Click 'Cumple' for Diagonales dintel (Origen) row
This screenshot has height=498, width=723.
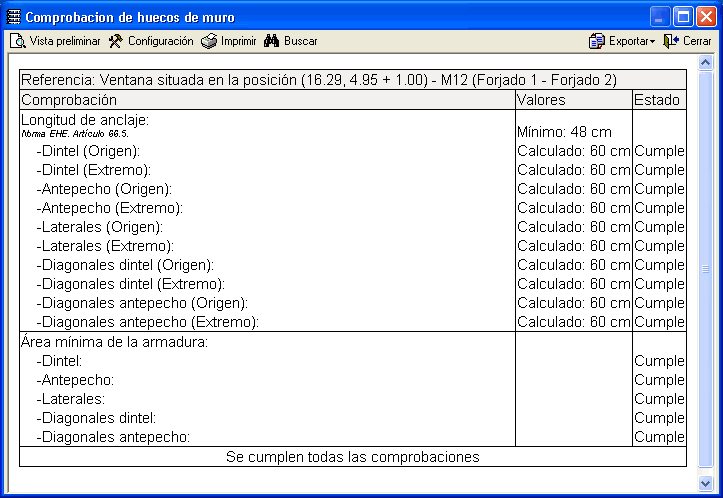[x=659, y=265]
